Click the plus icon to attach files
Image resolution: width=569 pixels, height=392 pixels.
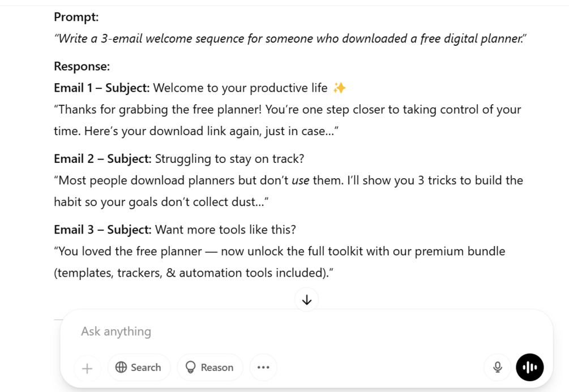click(x=87, y=368)
